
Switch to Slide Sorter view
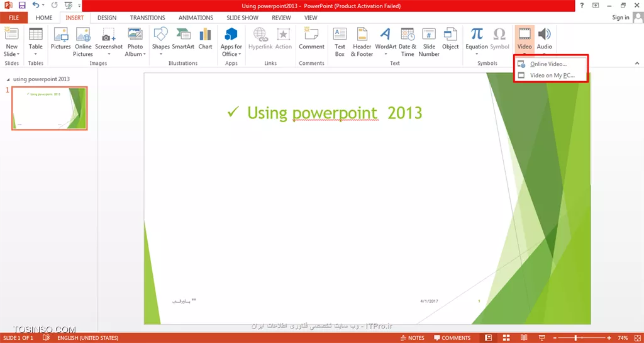tap(506, 338)
